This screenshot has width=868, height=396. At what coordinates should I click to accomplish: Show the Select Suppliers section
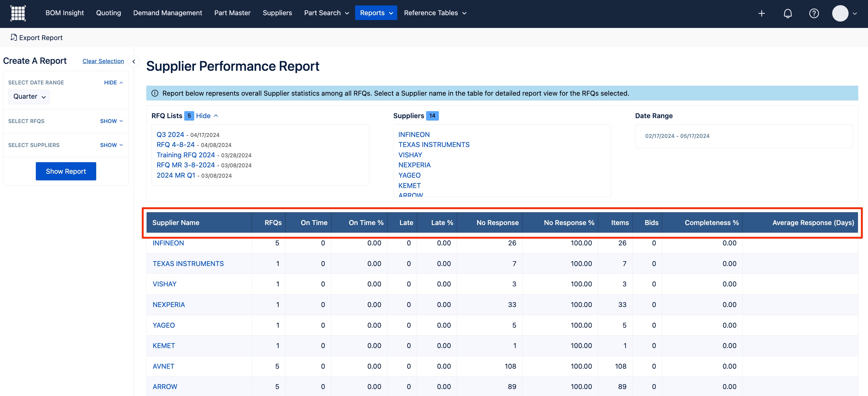click(x=111, y=145)
